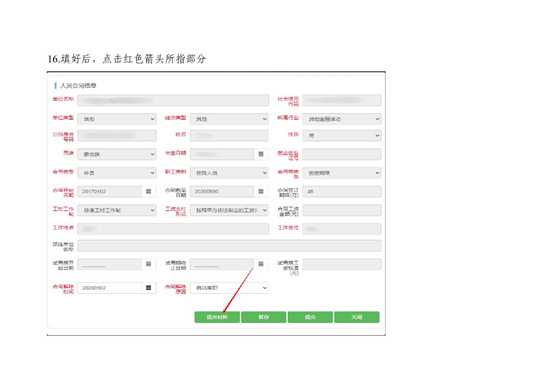Open the 性别 dropdown showing 男
Screen dimensions: 550x389
point(342,135)
